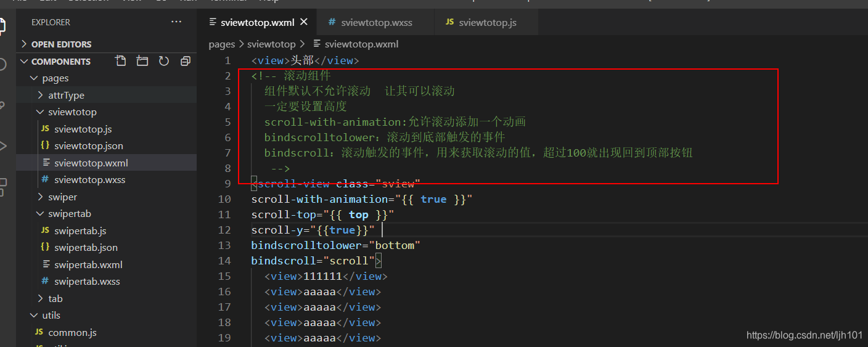Image resolution: width=868 pixels, height=347 pixels.
Task: Click the scroll-with-animation comment on line 5
Action: click(x=395, y=122)
